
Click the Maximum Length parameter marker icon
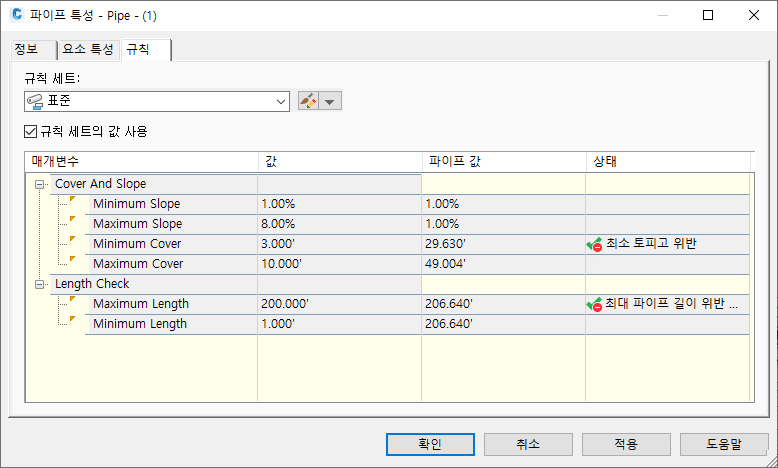coord(72,300)
